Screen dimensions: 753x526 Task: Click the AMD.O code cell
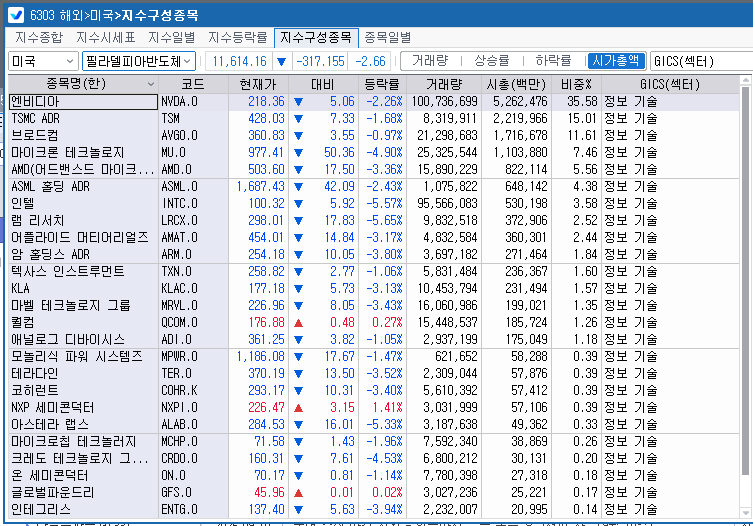tap(193, 170)
